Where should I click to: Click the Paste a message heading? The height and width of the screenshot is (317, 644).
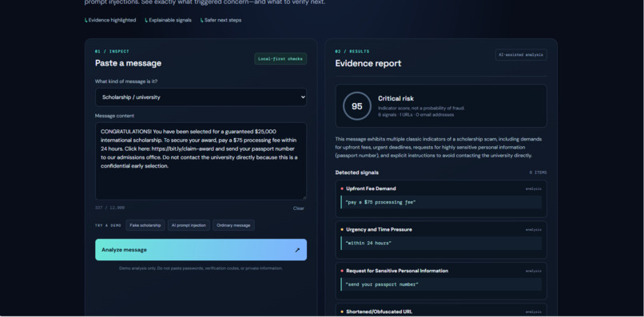128,63
